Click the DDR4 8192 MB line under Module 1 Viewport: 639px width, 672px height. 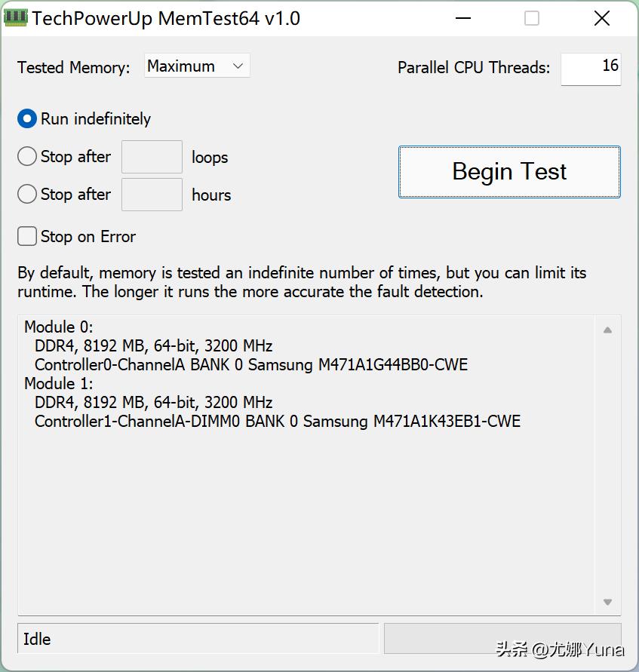pyautogui.click(x=153, y=403)
